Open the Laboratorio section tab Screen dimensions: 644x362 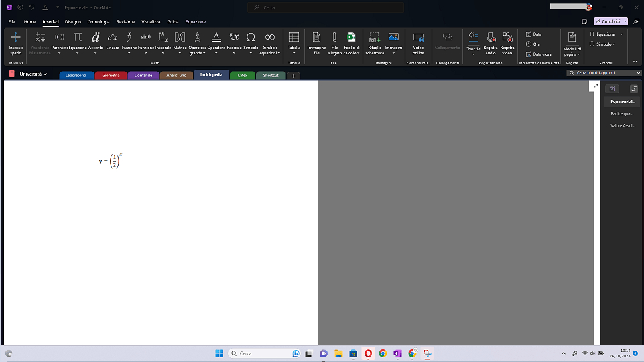click(x=76, y=75)
